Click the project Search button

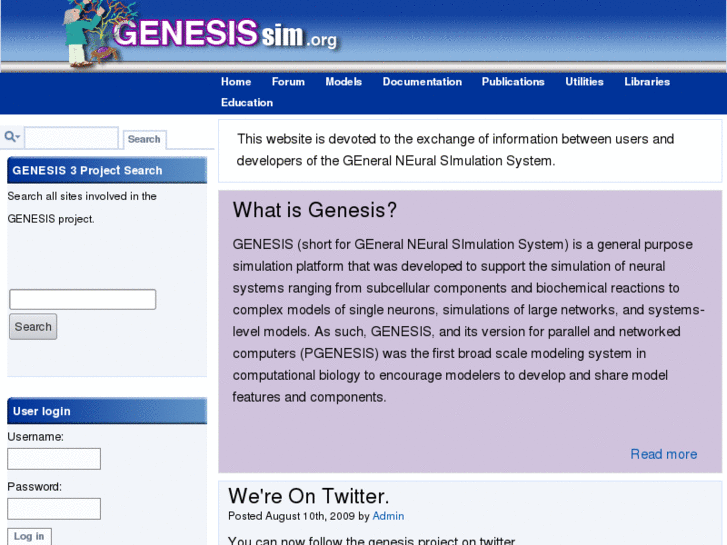pos(33,327)
